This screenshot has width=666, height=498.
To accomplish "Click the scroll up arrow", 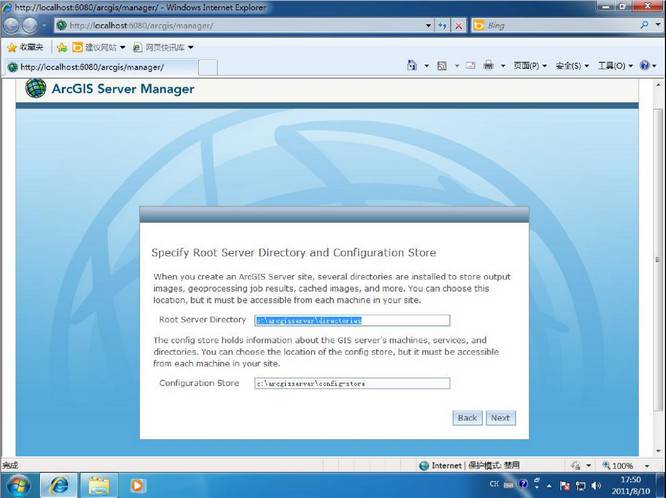I will 658,85.
